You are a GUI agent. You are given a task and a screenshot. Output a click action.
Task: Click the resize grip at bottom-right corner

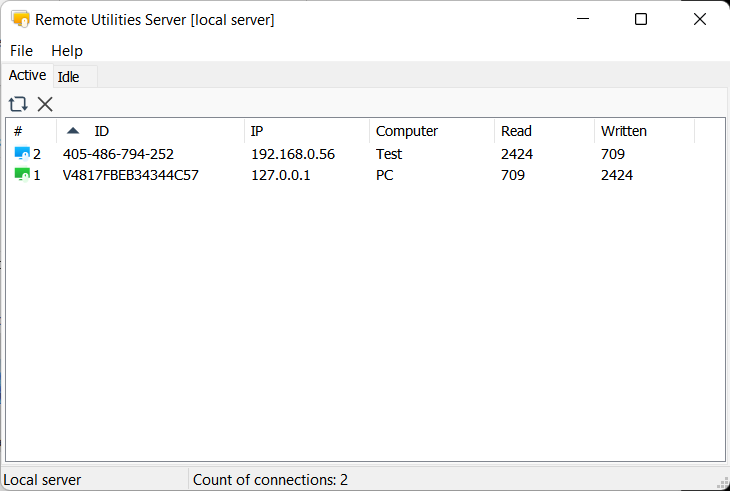click(x=721, y=482)
